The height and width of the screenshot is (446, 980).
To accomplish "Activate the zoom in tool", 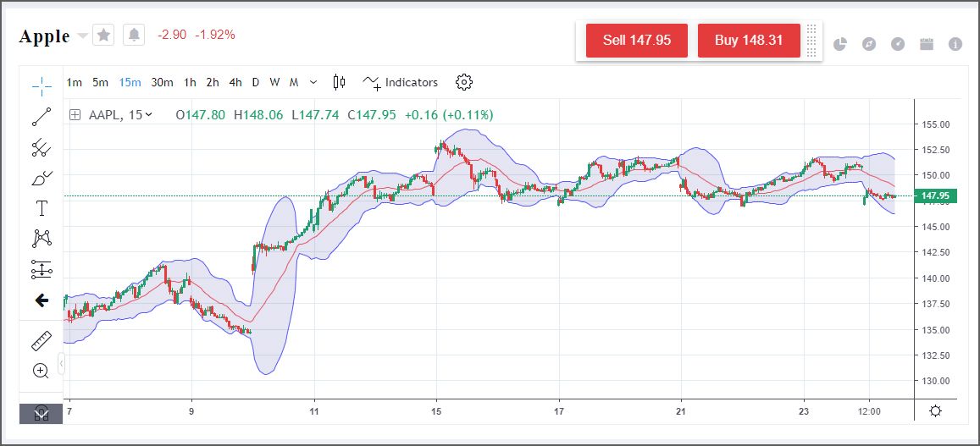I will [x=41, y=372].
